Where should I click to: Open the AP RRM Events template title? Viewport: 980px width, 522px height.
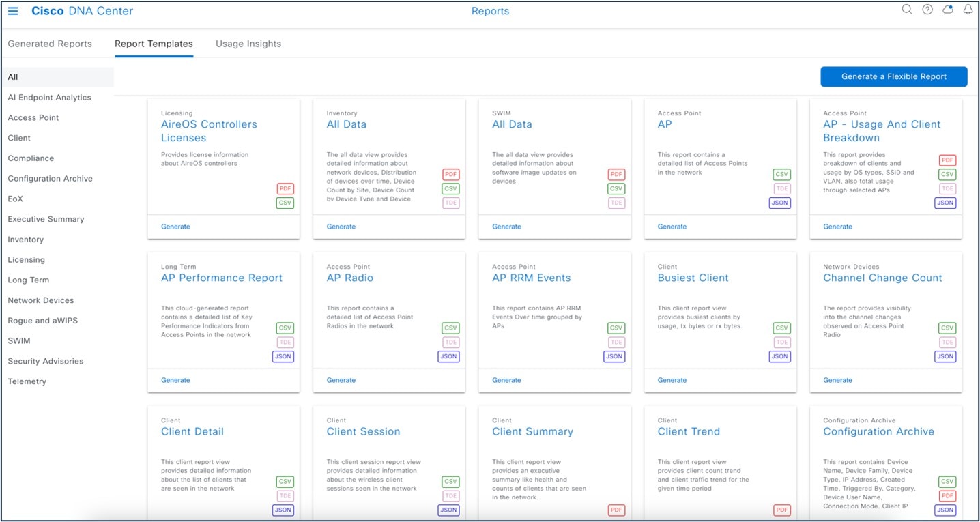(532, 278)
